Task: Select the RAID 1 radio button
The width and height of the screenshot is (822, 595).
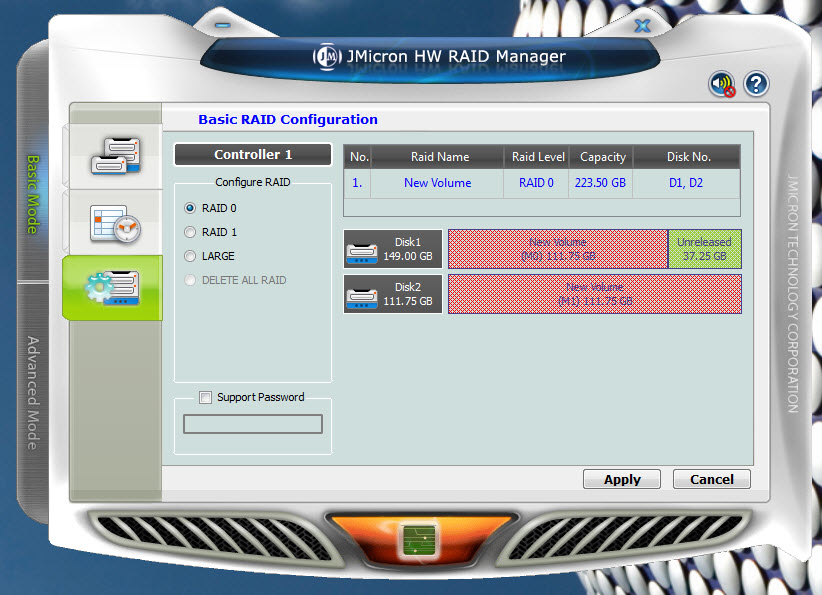Action: pos(190,232)
